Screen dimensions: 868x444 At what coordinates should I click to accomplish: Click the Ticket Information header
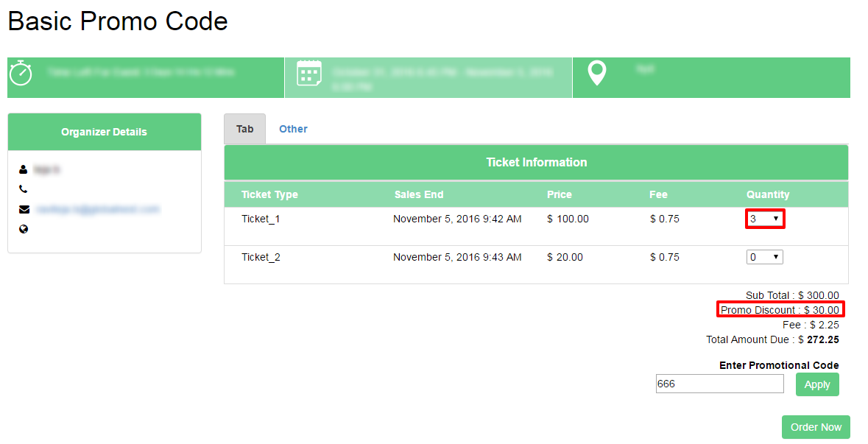(536, 162)
